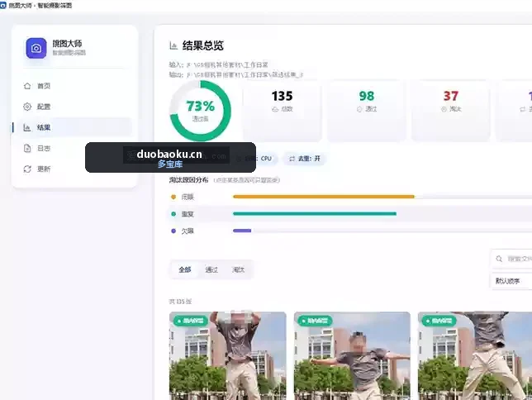Open the 默认顺序 sort dropdown
The image size is (532, 400).
[511, 281]
